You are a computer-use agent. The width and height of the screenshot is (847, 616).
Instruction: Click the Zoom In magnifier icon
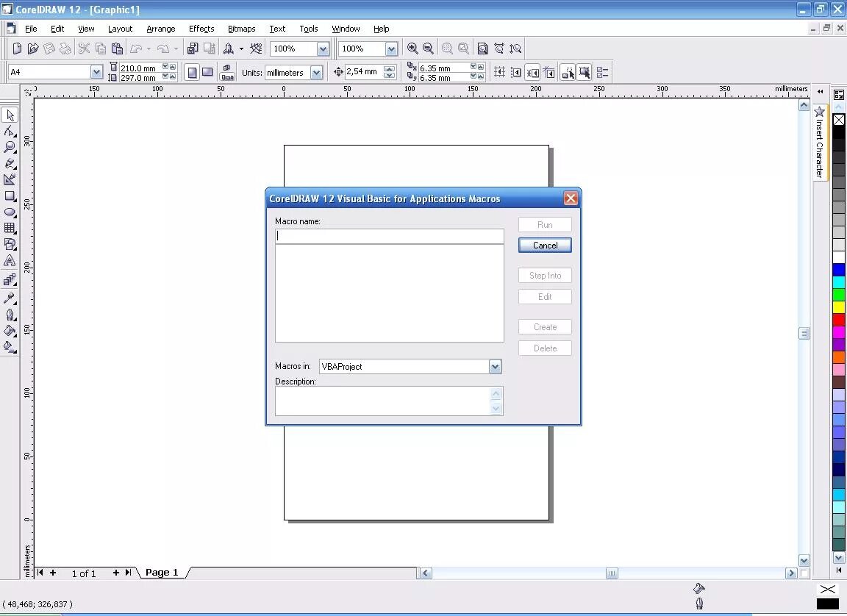(412, 49)
